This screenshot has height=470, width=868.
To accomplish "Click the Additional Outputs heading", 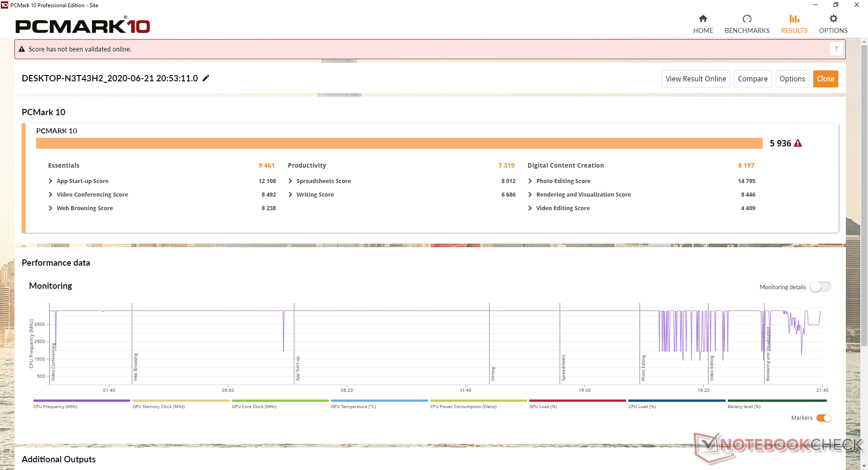I will point(59,459).
